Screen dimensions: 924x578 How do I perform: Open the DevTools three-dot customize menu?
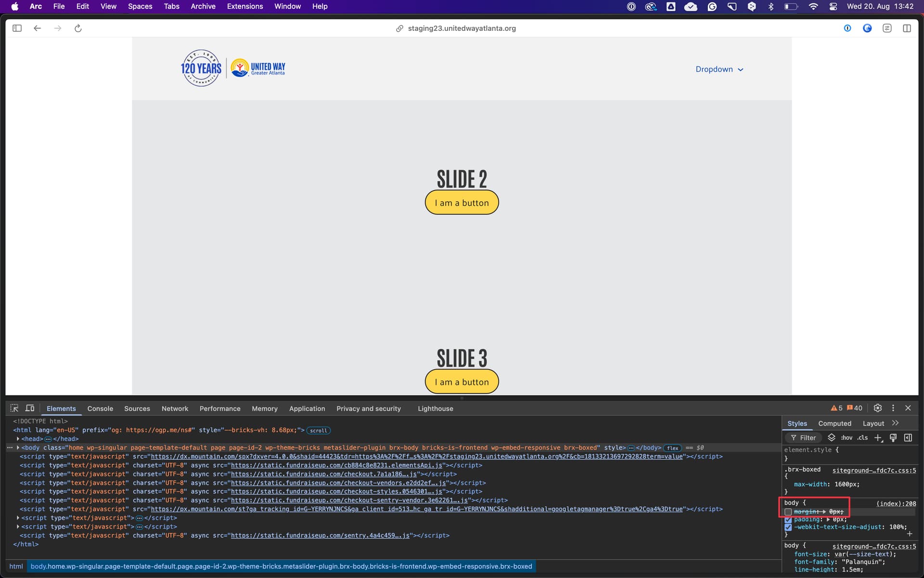tap(893, 408)
